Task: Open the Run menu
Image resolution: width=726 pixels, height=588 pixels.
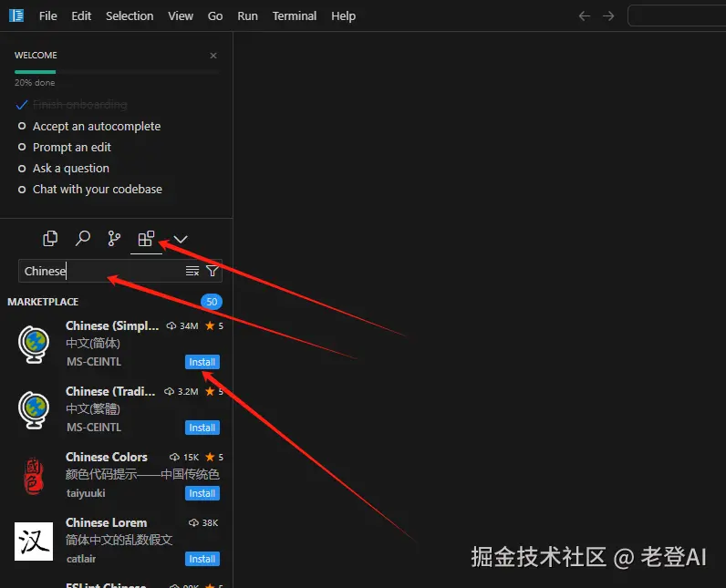Action: (x=248, y=16)
